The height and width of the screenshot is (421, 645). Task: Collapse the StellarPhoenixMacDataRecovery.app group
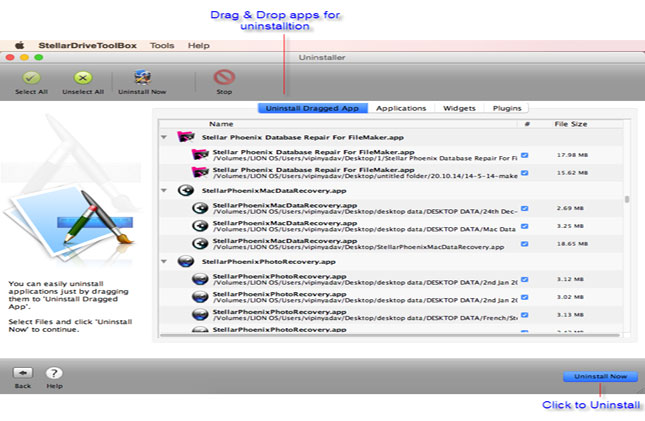[164, 191]
